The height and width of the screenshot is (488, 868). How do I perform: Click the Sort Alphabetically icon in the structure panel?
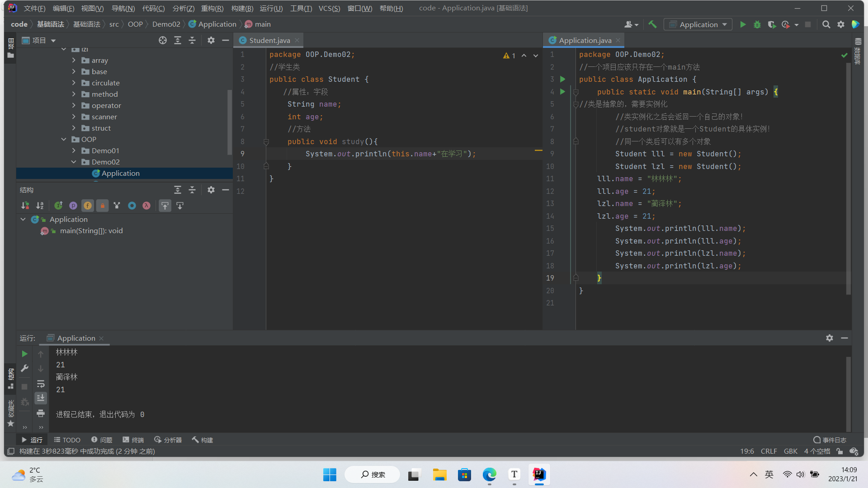pos(40,206)
